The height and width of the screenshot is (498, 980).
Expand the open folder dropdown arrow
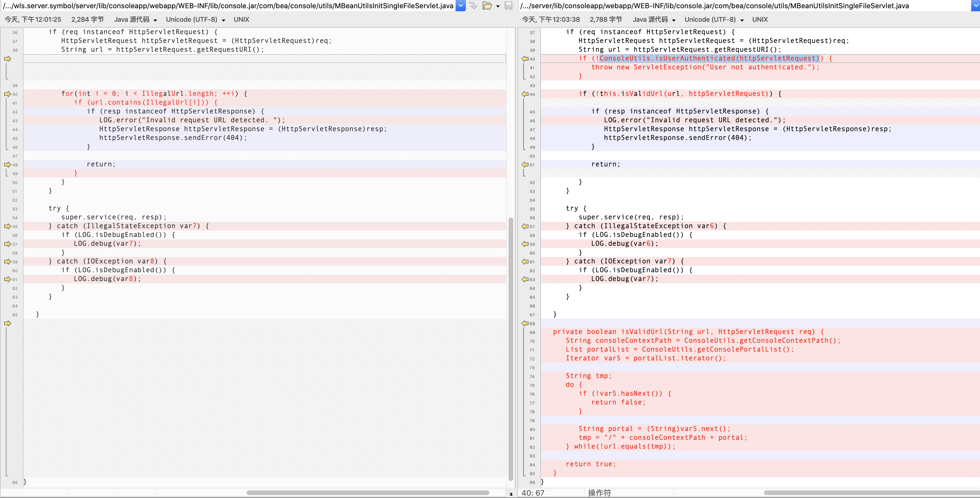[498, 6]
